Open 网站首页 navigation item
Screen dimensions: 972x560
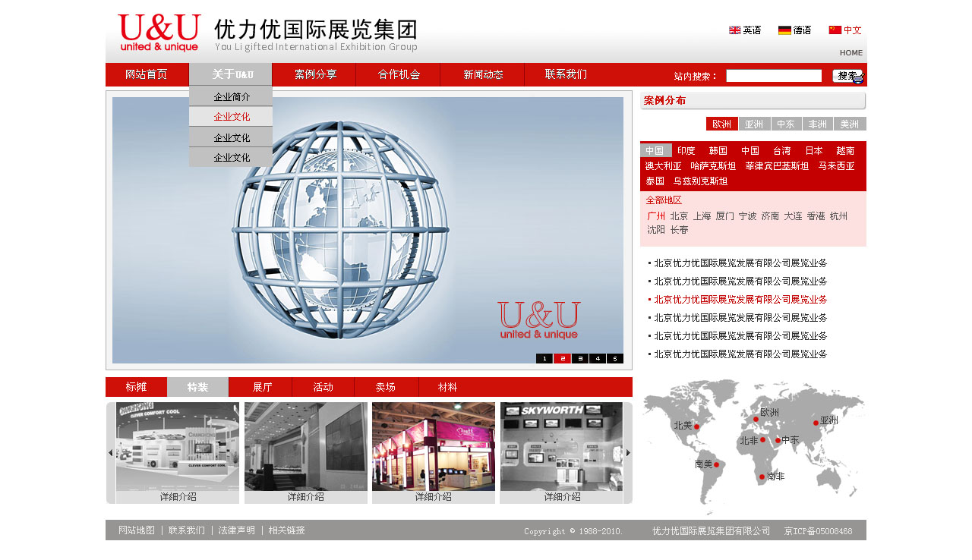(x=147, y=74)
